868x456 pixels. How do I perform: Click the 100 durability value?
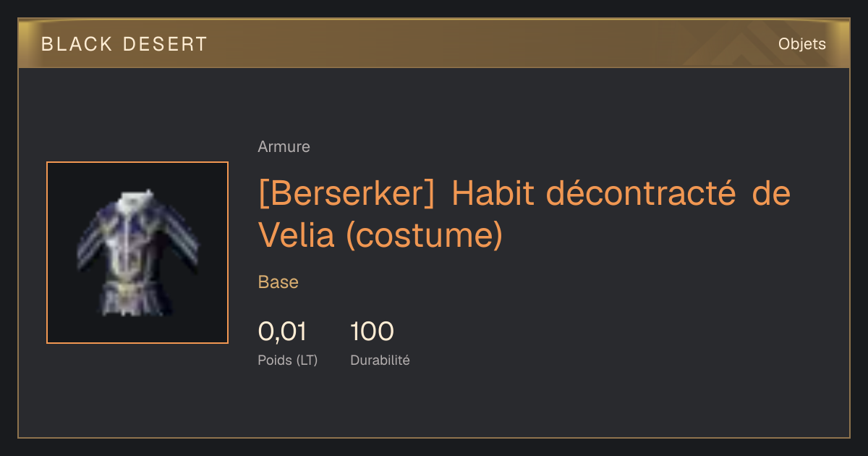click(x=372, y=332)
